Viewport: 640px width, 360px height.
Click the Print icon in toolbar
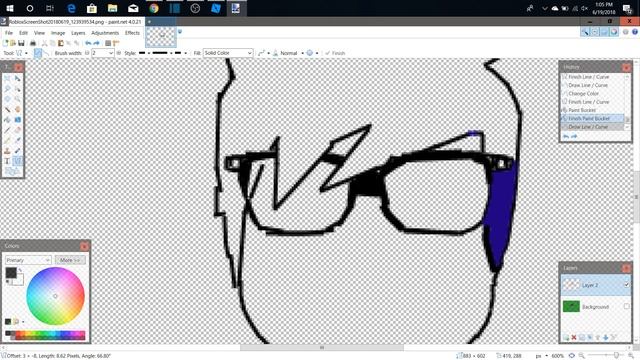click(33, 43)
